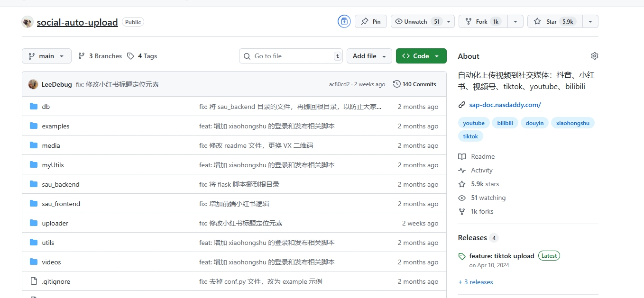Click the + 3 releases link
This screenshot has height=298, width=644.
tap(476, 282)
